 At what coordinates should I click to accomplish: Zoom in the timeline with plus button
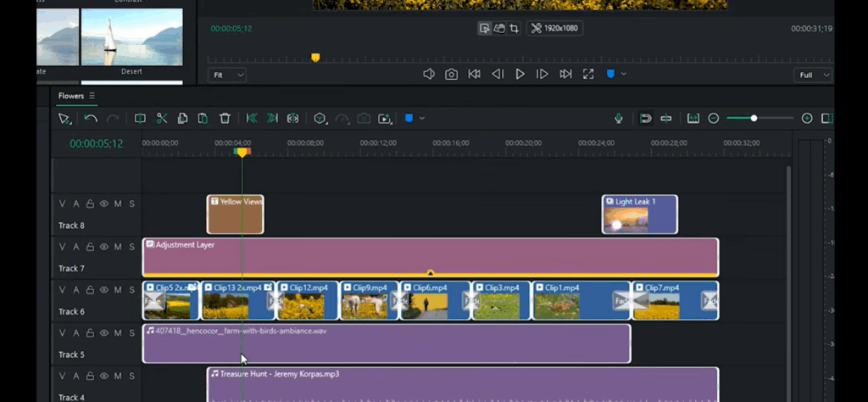click(807, 119)
